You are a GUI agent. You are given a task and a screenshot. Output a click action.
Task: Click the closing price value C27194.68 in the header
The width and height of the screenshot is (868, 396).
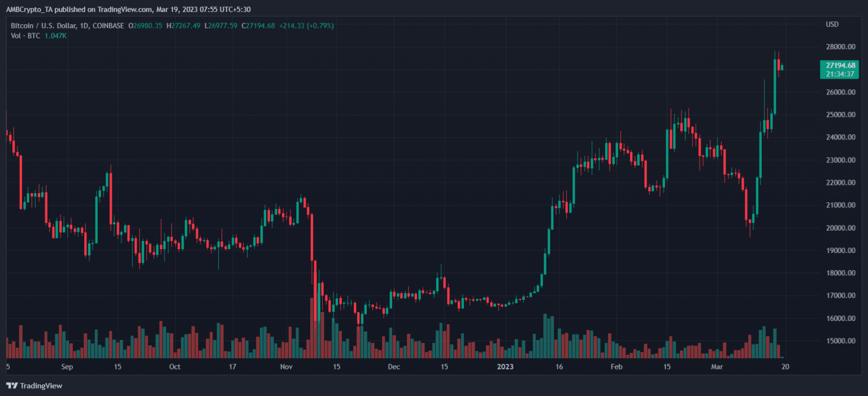pos(258,25)
